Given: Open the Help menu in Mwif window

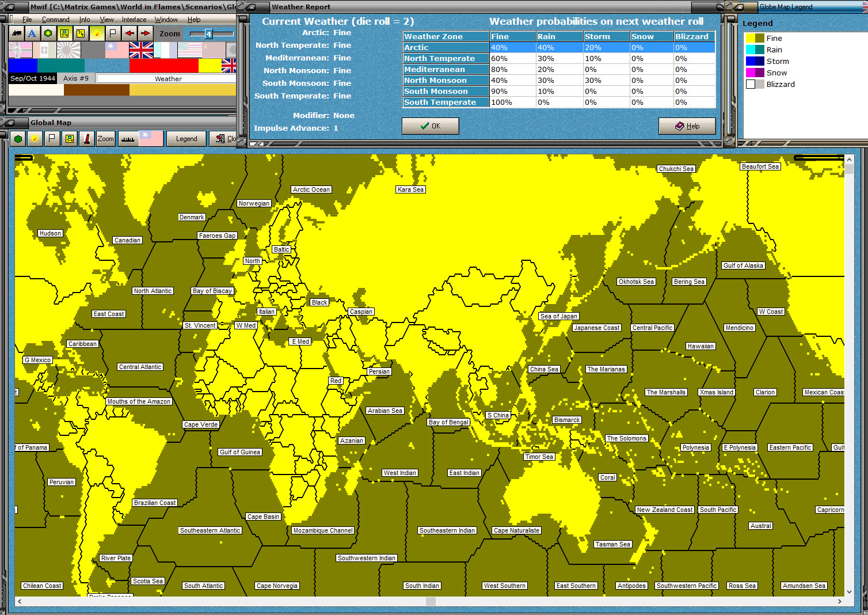Looking at the screenshot, I should 194,20.
